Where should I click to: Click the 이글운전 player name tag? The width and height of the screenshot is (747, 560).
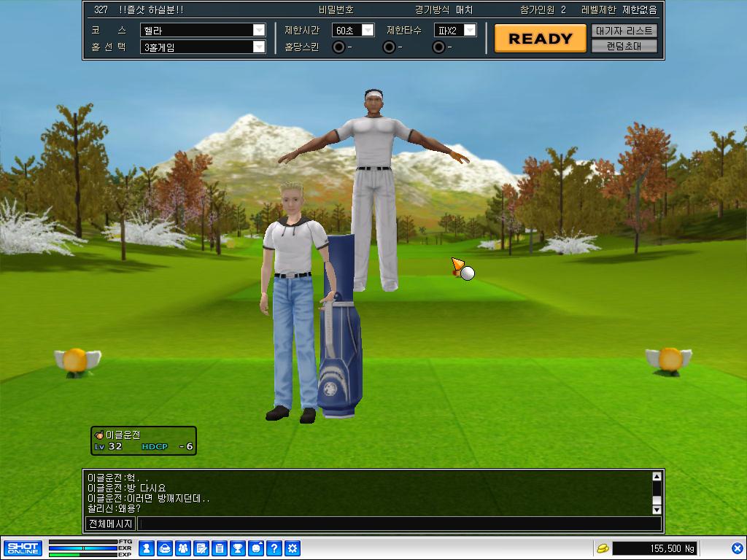click(x=123, y=435)
